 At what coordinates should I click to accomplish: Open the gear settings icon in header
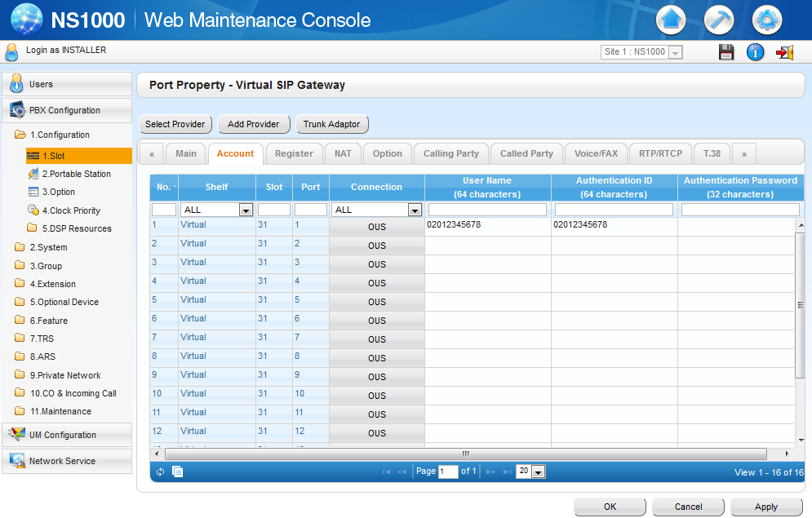767,20
